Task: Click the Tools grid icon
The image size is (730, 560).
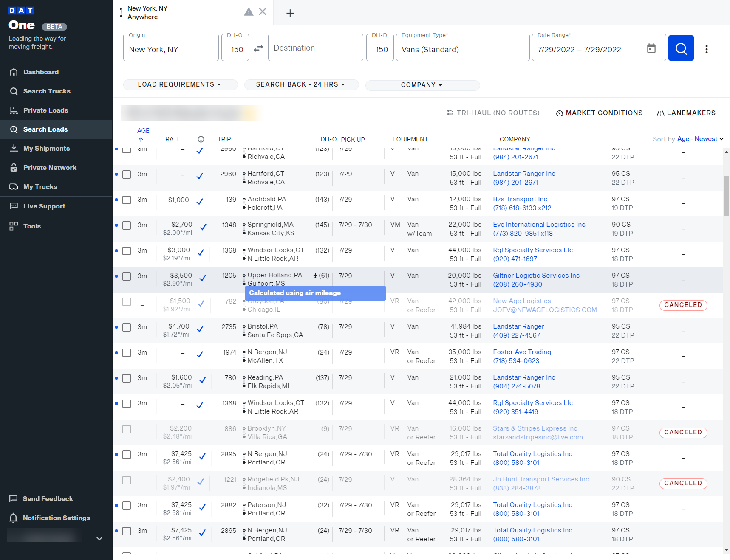Action: 14,226
